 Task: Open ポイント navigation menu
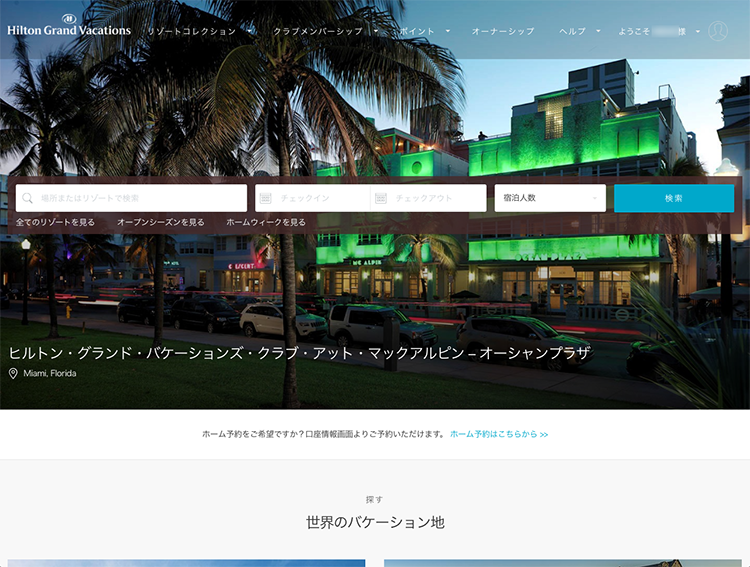click(x=417, y=32)
